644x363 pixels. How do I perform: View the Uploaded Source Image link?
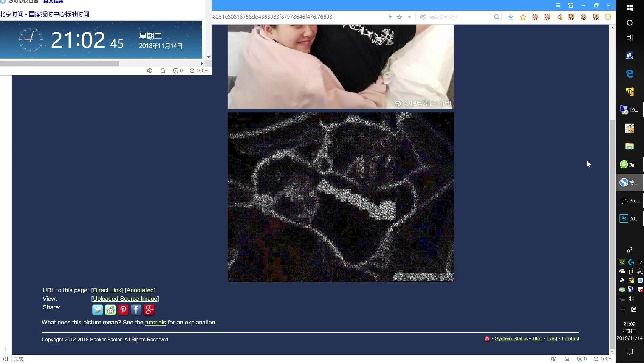point(125,299)
